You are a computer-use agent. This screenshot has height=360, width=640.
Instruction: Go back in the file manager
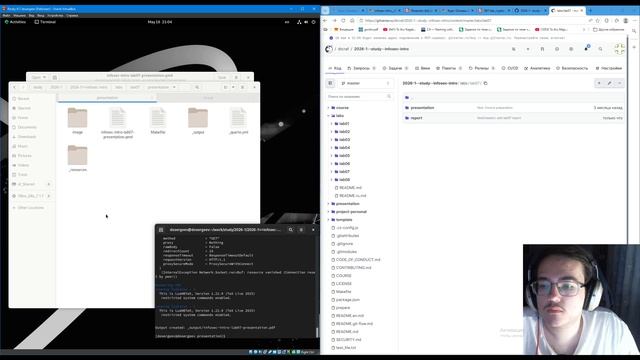click(14, 87)
